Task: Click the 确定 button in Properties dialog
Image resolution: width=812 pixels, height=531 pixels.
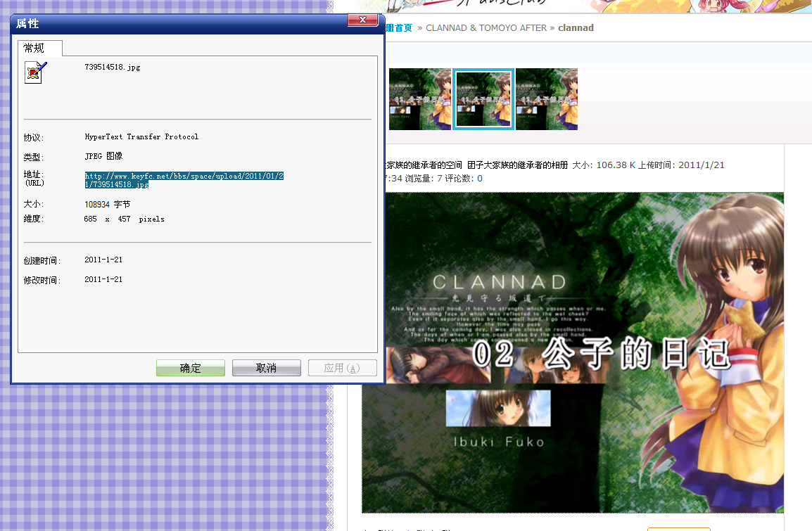Action: pyautogui.click(x=191, y=368)
